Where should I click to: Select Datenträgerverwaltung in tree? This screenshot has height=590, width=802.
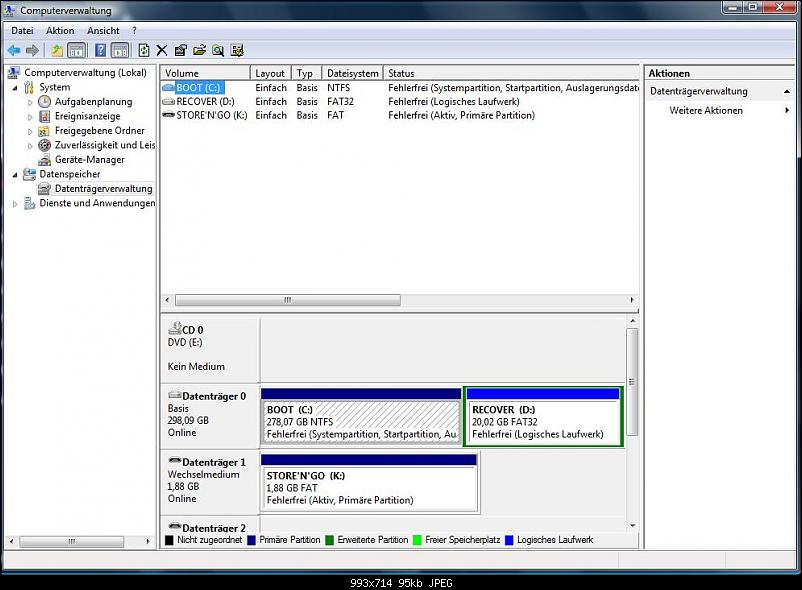pos(103,189)
